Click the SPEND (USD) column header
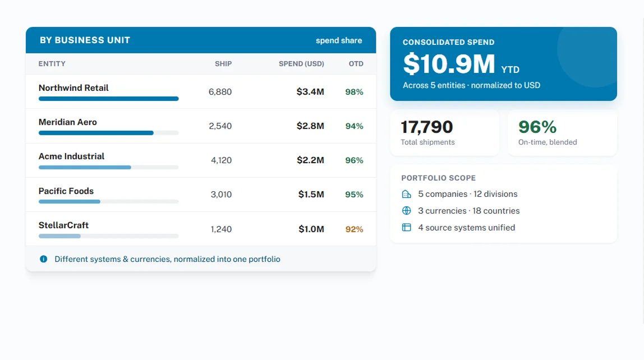The image size is (644, 360). point(301,63)
